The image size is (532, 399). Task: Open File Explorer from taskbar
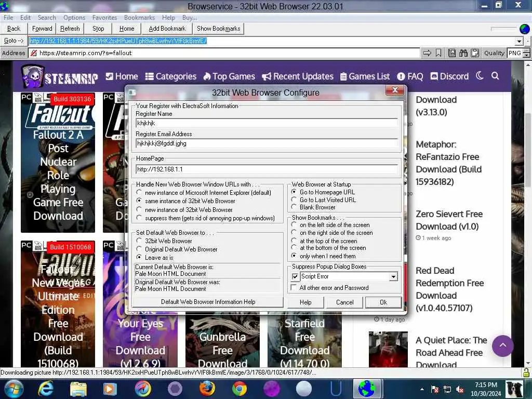[78, 389]
